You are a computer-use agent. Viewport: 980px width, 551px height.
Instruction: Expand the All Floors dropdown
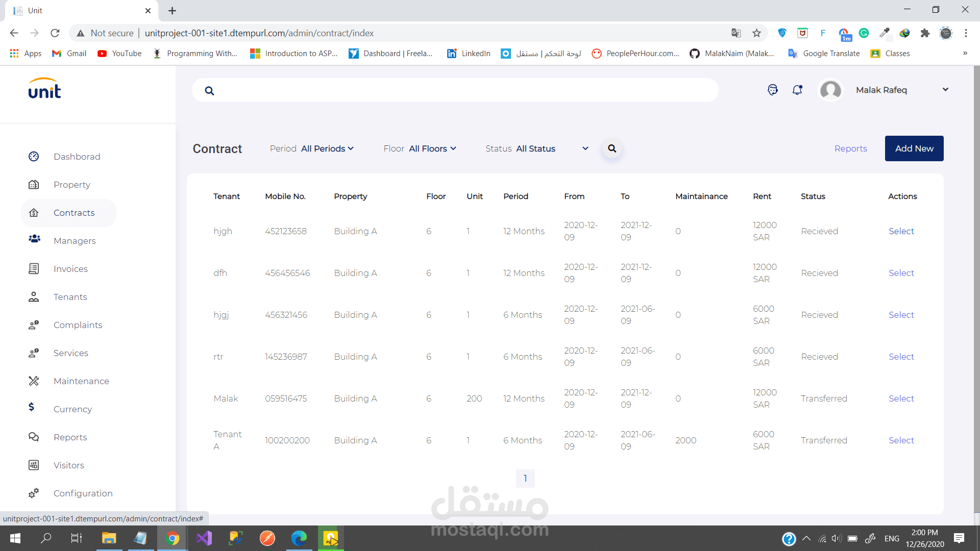[x=432, y=148]
